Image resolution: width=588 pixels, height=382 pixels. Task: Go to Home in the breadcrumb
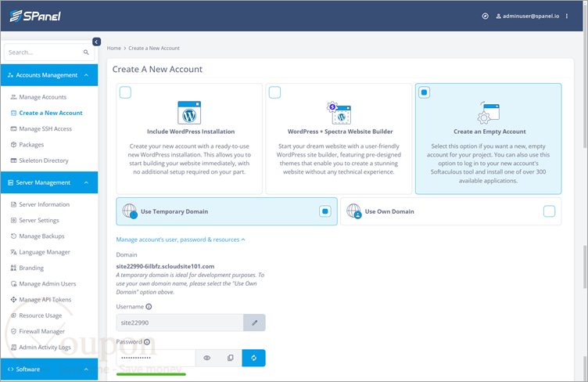click(x=114, y=48)
